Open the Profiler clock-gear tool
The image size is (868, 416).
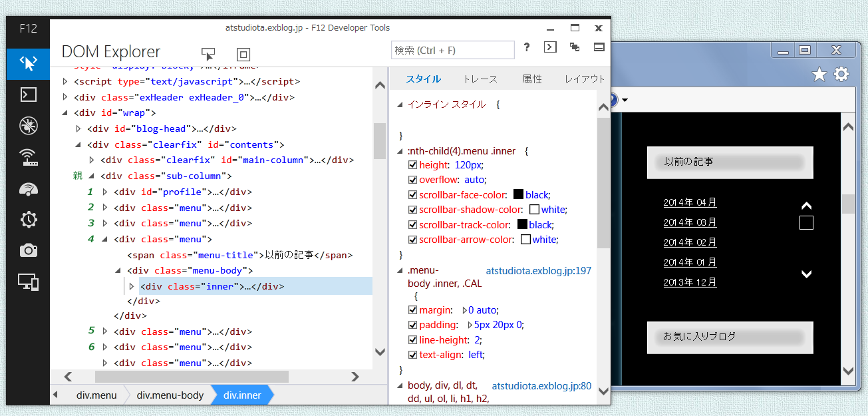point(28,219)
